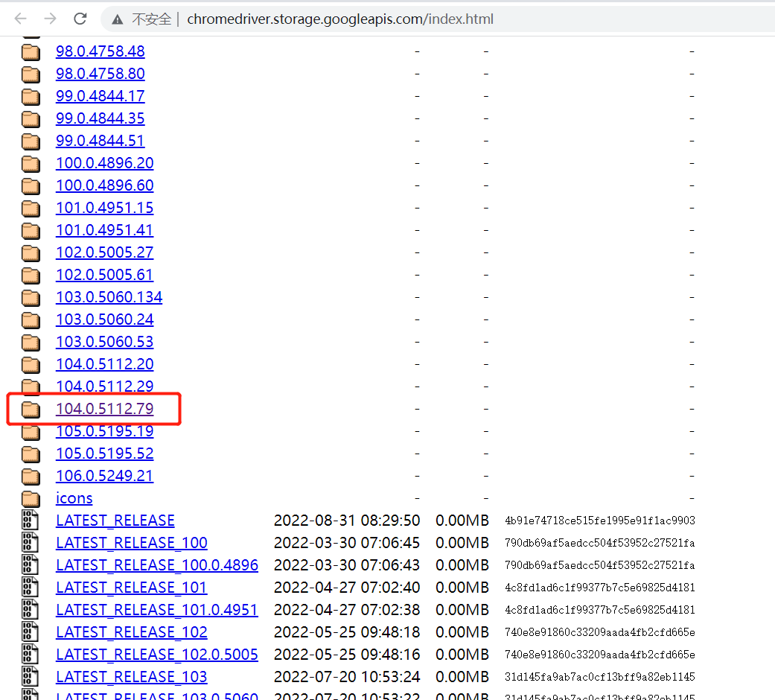Open the LATEST_RELEASE_101.0.4951 link

pyautogui.click(x=156, y=610)
